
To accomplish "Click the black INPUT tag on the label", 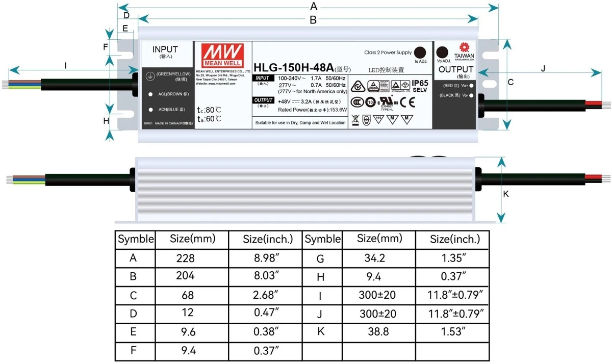I will tap(263, 79).
